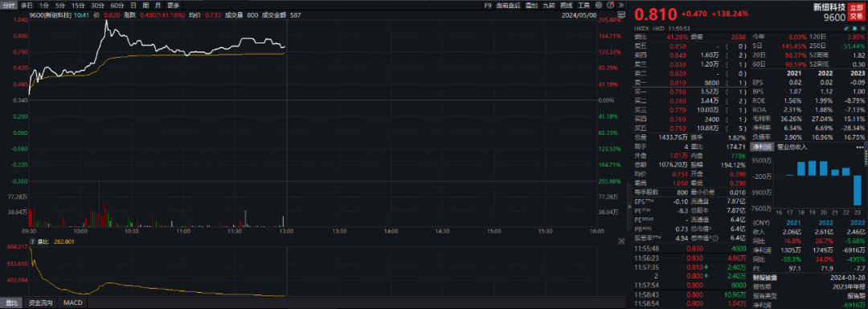Click the 九转 toolbar button
This screenshot has height=309, width=868.
tap(549, 5)
